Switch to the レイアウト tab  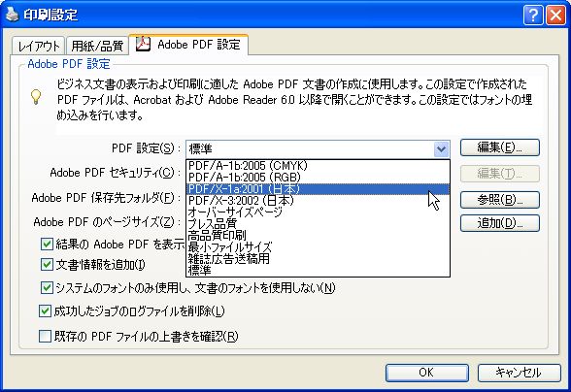tap(38, 46)
